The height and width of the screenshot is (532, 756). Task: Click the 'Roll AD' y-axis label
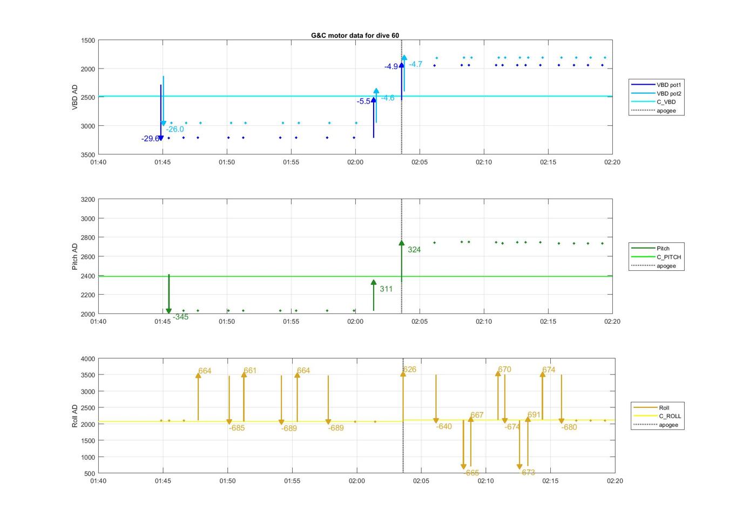pos(75,415)
